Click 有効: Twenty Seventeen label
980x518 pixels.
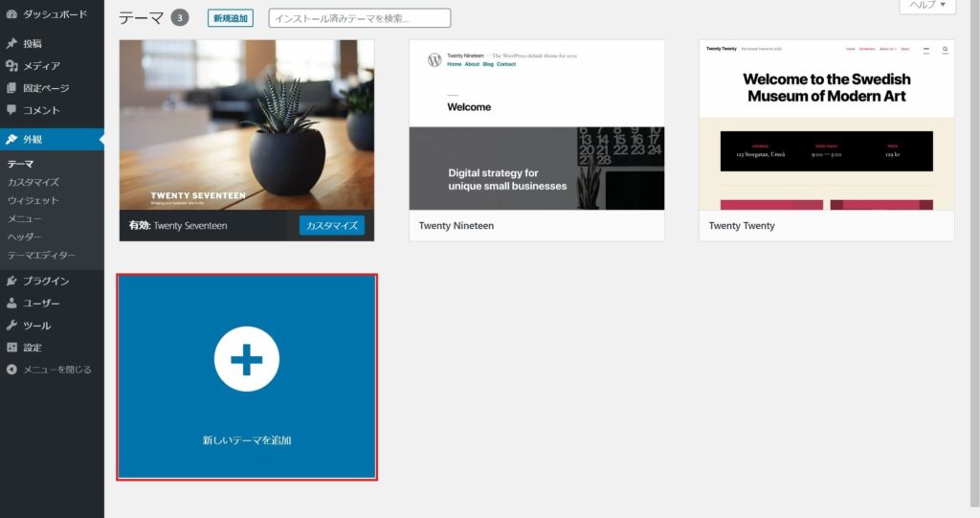178,225
